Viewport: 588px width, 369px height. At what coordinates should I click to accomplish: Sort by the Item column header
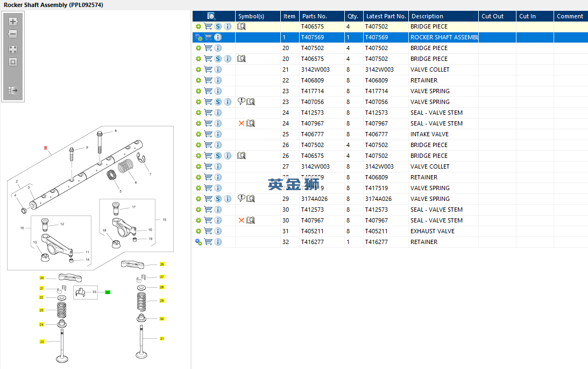[x=289, y=16]
